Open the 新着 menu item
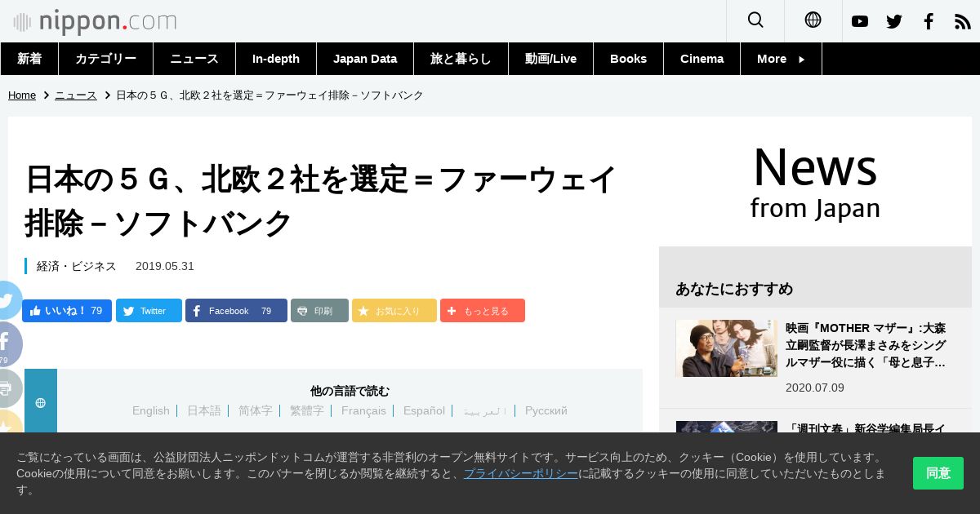 [x=29, y=59]
